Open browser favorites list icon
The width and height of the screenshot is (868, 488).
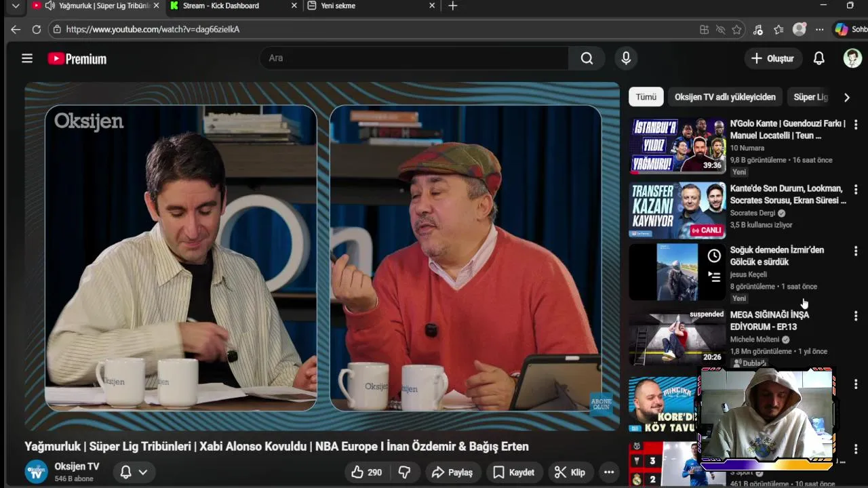click(x=778, y=29)
